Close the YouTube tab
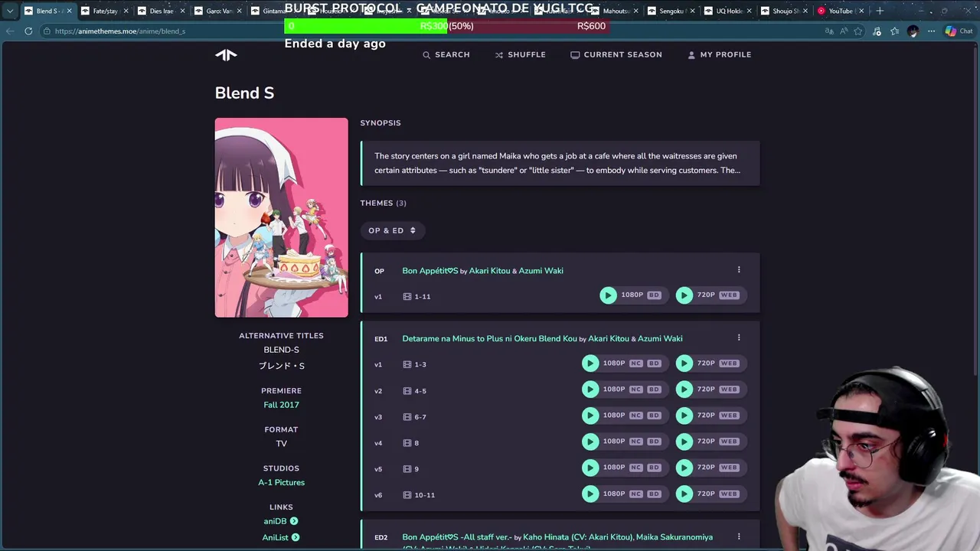The height and width of the screenshot is (551, 980). tap(861, 11)
